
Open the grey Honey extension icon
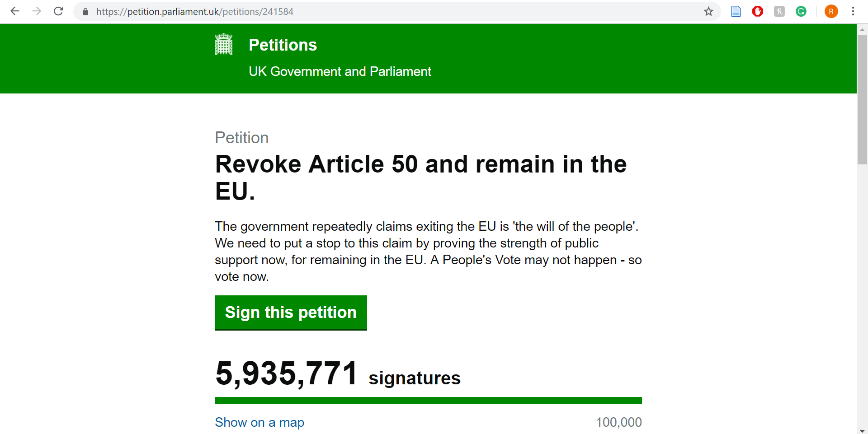pyautogui.click(x=779, y=11)
